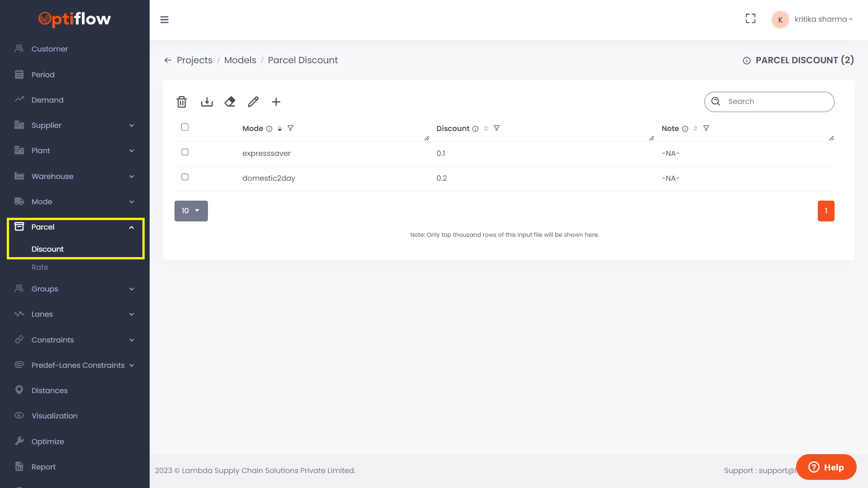Open the Visualization section in the sidebar

tap(54, 416)
